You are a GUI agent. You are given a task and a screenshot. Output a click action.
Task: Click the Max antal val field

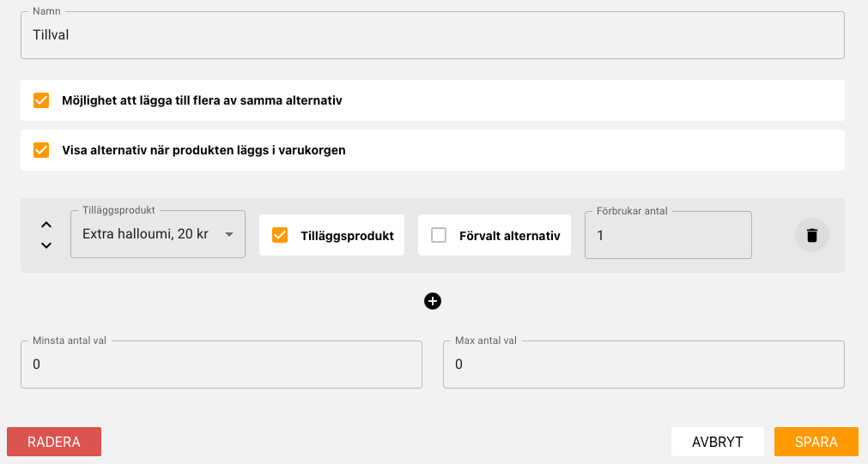point(644,364)
